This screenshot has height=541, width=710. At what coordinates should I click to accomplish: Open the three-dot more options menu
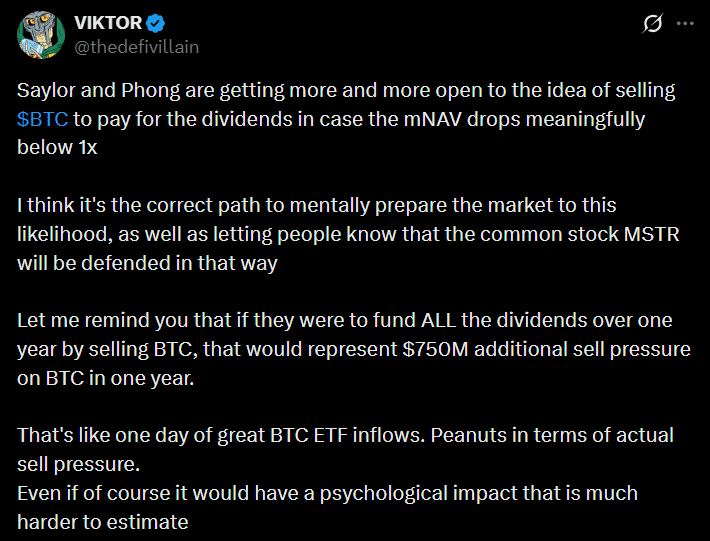(x=685, y=23)
